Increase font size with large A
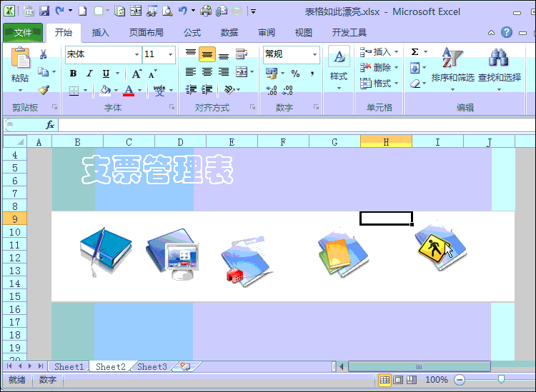Viewport: 536px width, 392px height. click(137, 74)
